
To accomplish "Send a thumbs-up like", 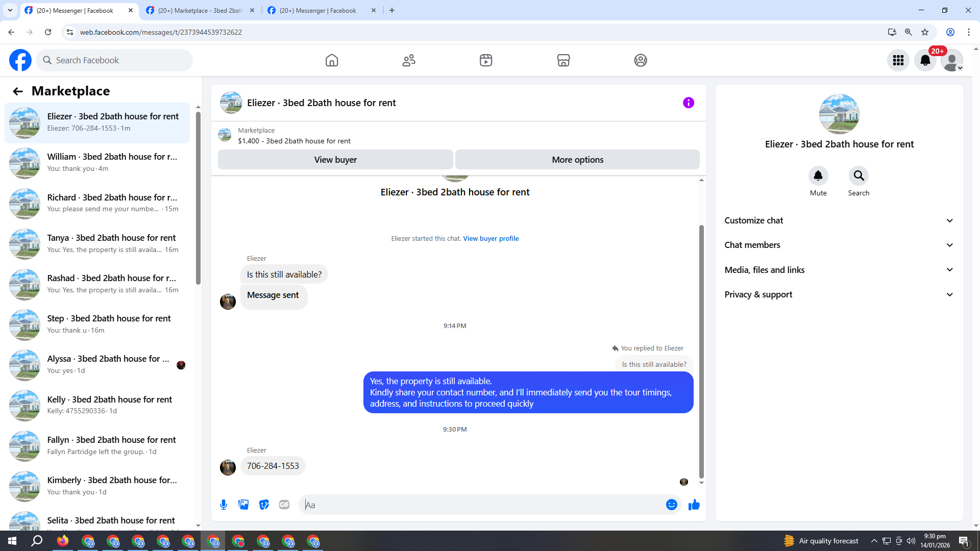I will [x=694, y=505].
